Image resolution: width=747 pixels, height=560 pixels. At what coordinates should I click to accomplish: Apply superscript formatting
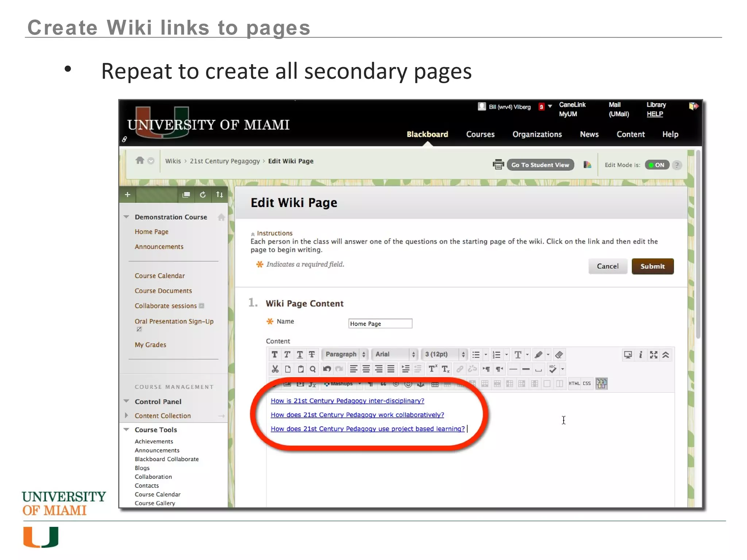[x=433, y=369]
